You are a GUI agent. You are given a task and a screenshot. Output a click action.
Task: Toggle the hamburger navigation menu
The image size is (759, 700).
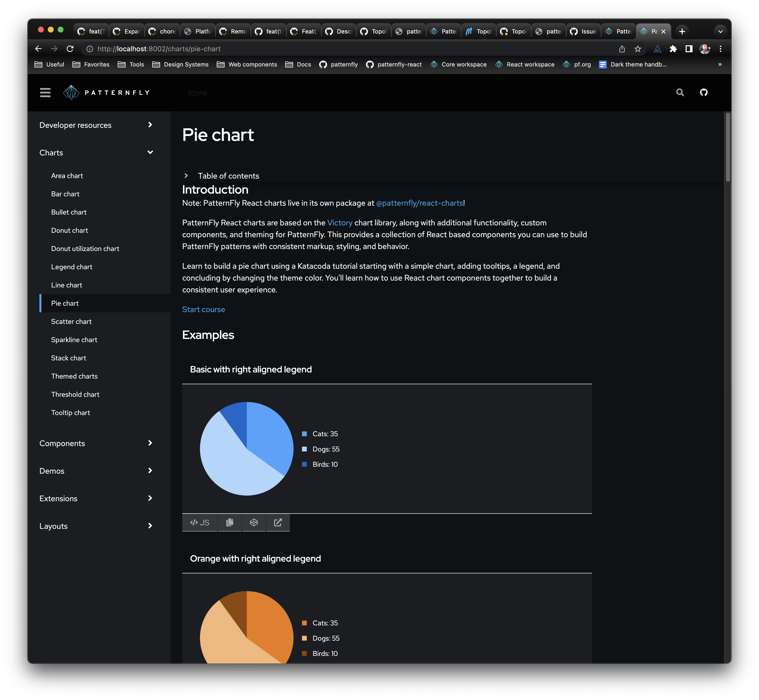pos(45,92)
